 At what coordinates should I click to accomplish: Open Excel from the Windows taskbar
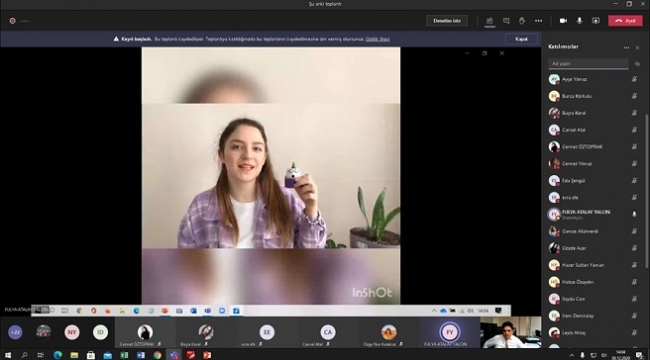click(x=124, y=355)
